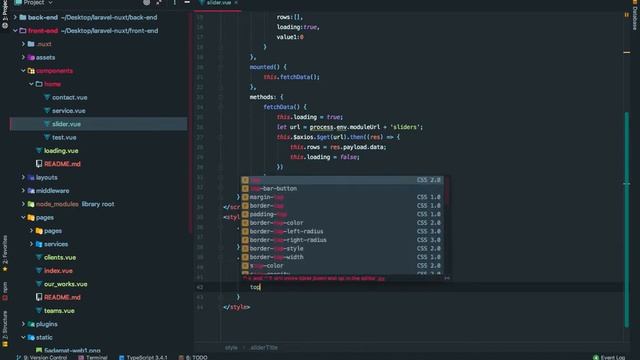Close the slider.vue editor tab
Image resolution: width=640 pixels, height=360 pixels.
(236, 2)
